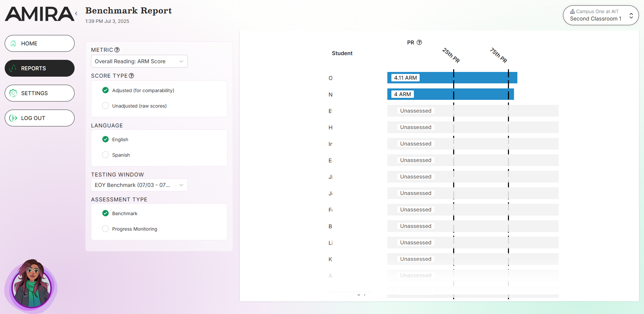Click the 4 ARM score bar

[x=450, y=94]
